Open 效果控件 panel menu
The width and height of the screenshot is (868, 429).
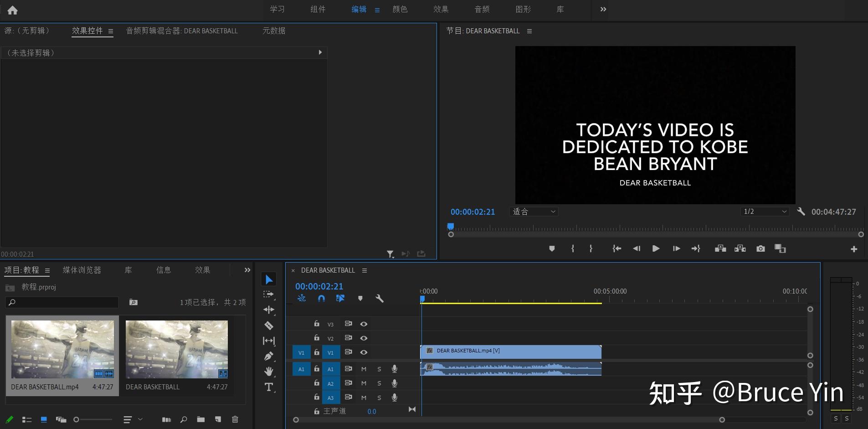click(x=111, y=31)
